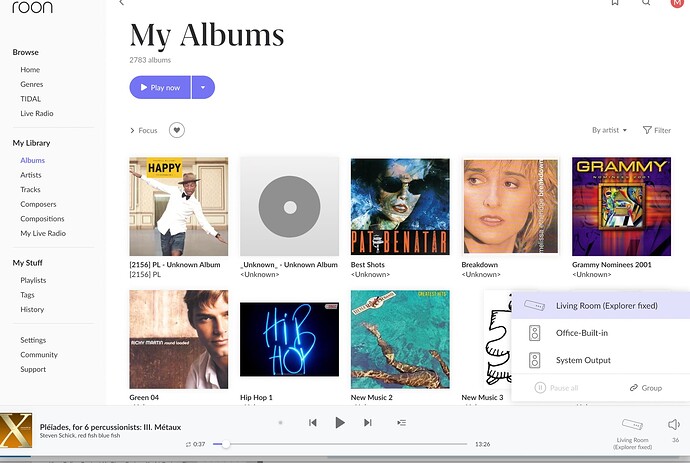The height and width of the screenshot is (463, 690).
Task: Open Tags in My Stuff
Action: 27,294
